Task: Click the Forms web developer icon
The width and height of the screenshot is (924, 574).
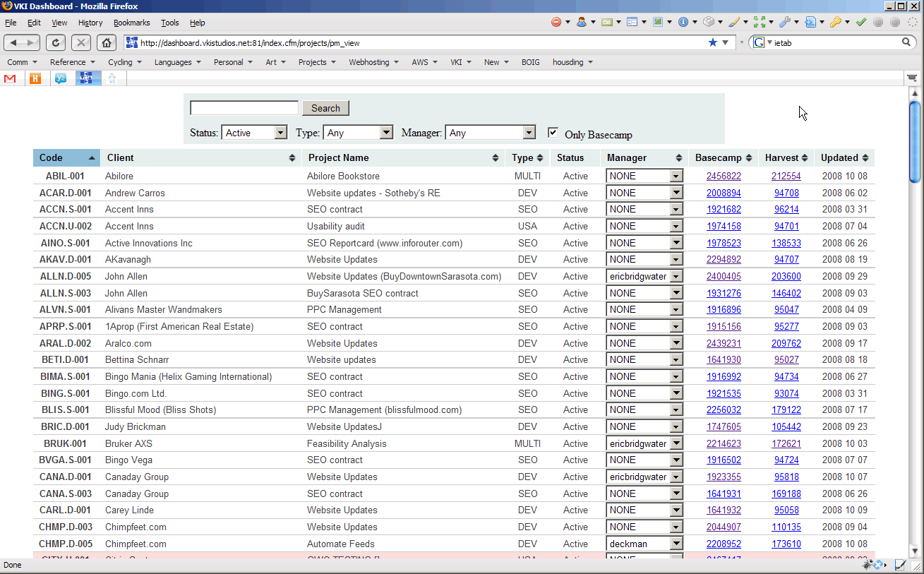Action: pyautogui.click(x=632, y=23)
